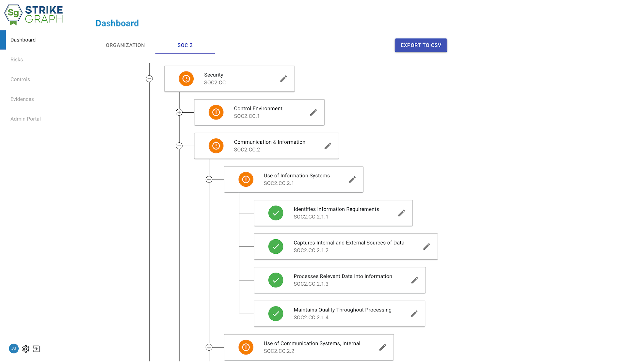Edit Communication & Information entry
Image resolution: width=627 pixels, height=364 pixels.
pyautogui.click(x=328, y=146)
